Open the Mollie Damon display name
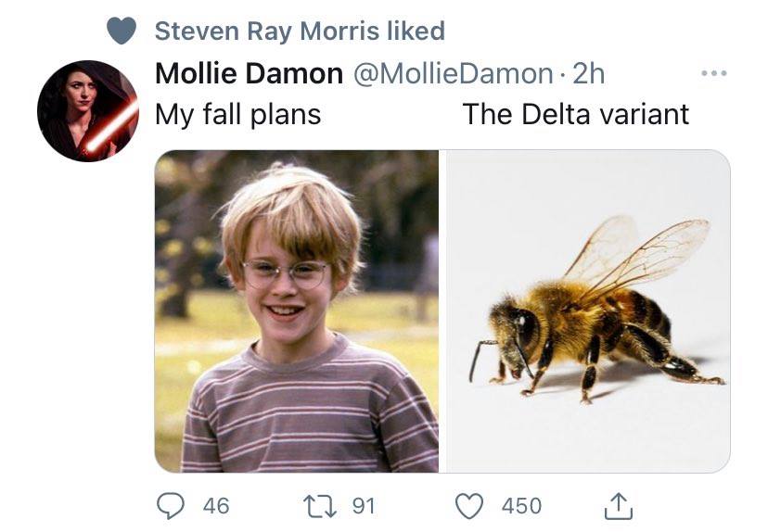The width and height of the screenshot is (768, 532). [x=249, y=74]
